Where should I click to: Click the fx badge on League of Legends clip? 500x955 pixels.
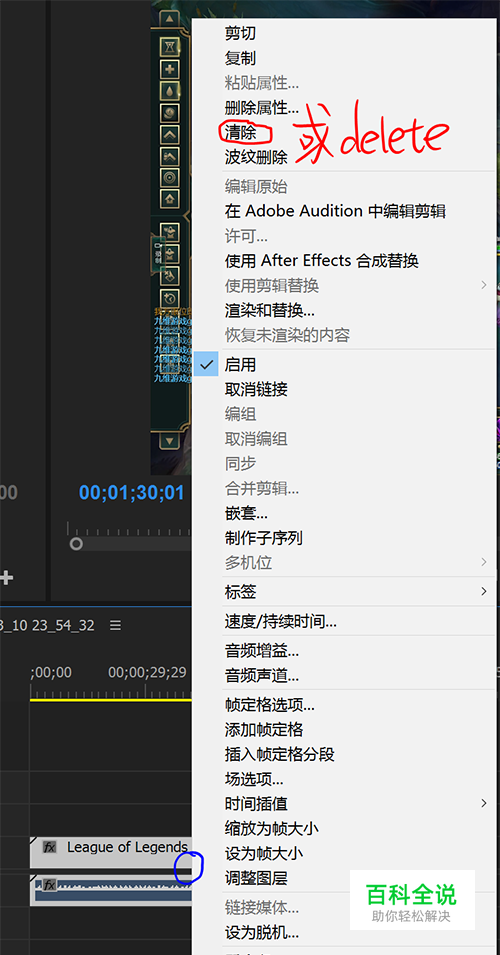[49, 847]
